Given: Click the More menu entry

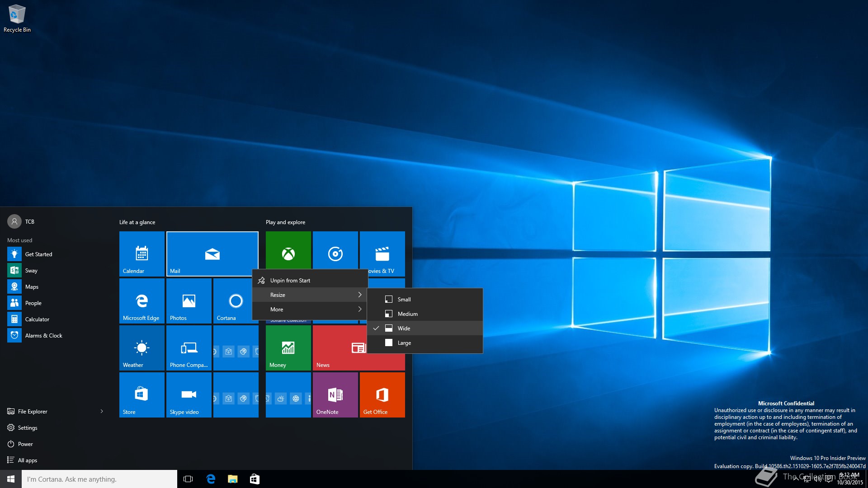Looking at the screenshot, I should (310, 309).
